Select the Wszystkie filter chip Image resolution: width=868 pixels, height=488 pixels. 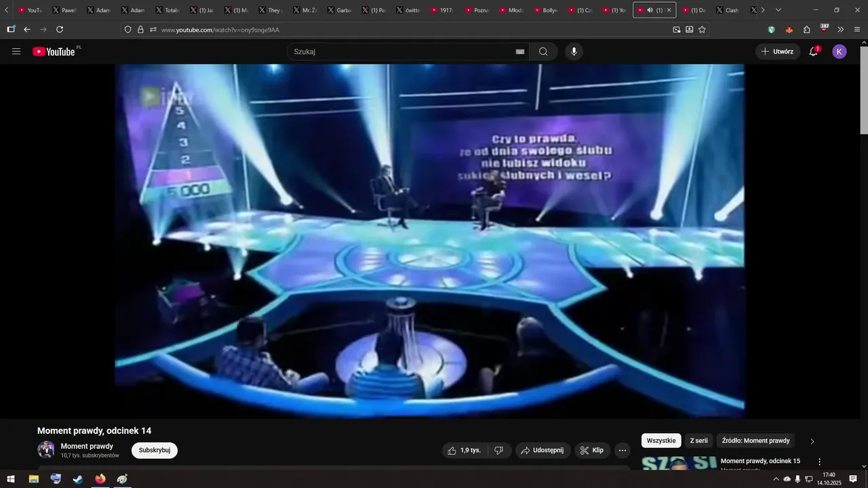coord(661,441)
